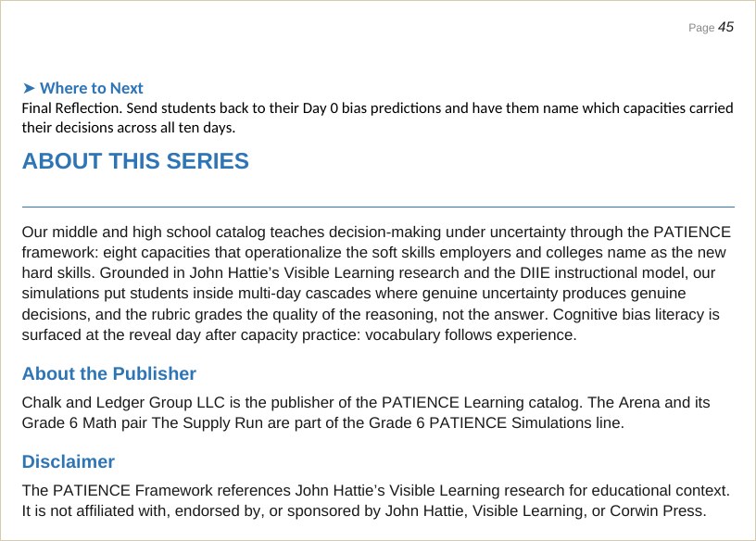The height and width of the screenshot is (541, 756).
Task: Click the ABOUT THIS SERIES heading
Action: pyautogui.click(x=135, y=161)
